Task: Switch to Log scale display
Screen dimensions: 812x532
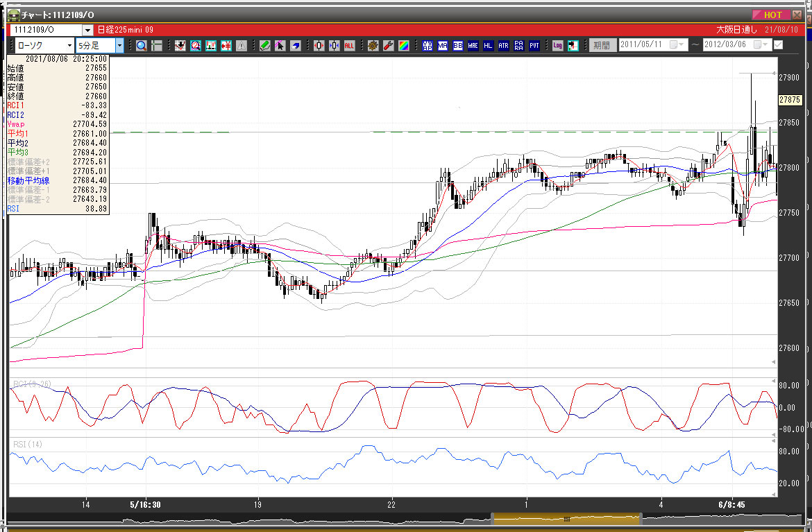Action: (x=558, y=45)
